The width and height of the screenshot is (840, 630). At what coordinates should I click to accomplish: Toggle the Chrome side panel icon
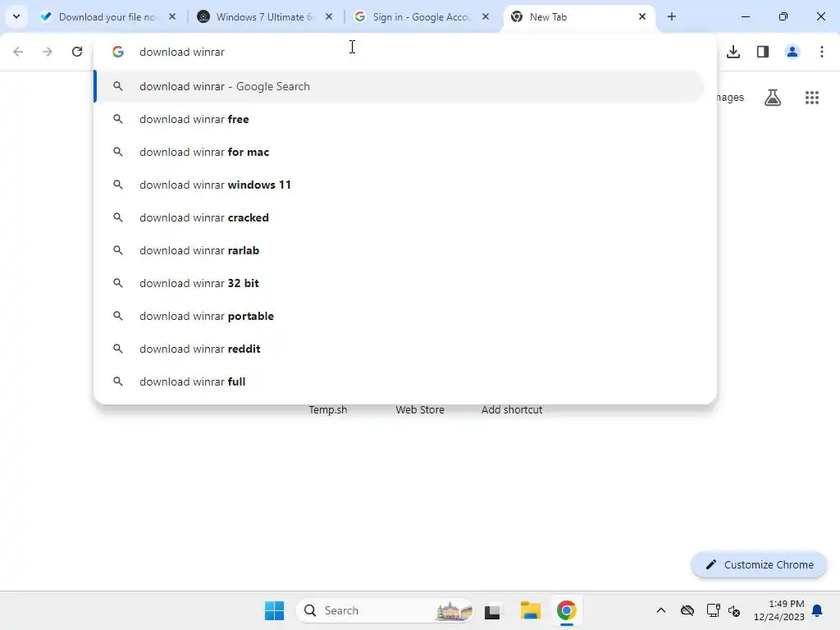point(762,52)
